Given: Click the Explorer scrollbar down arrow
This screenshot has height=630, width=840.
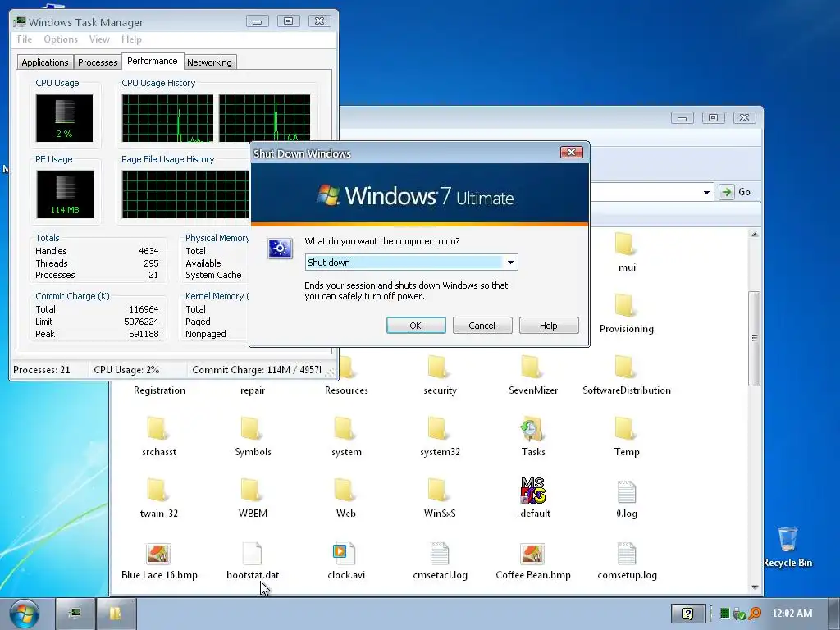Looking at the screenshot, I should point(755,587).
